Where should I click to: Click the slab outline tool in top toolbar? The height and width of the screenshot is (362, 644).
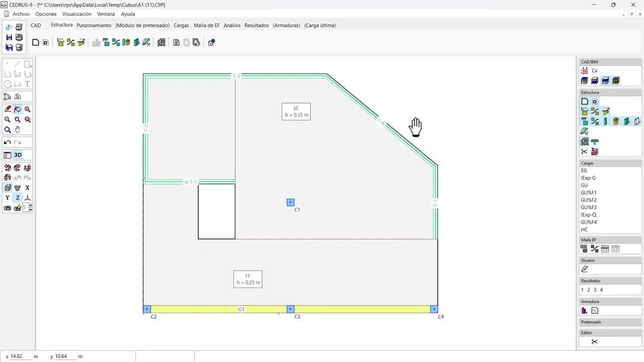[x=36, y=43]
